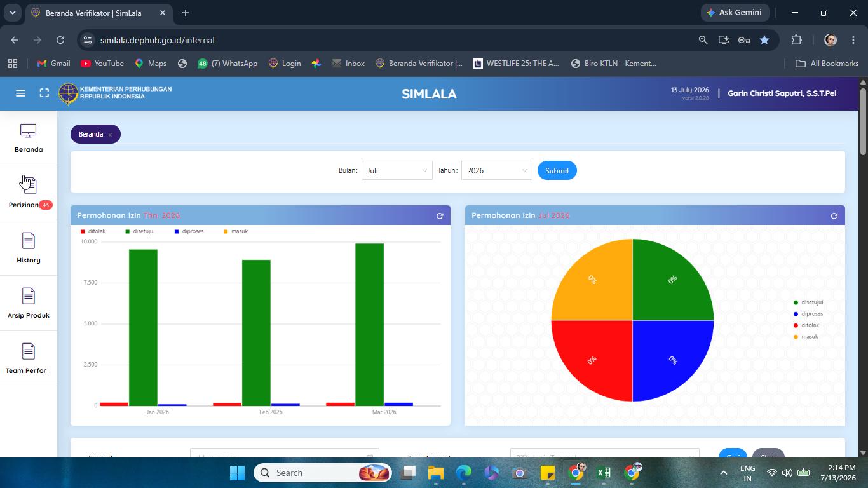Open the tab search dropdown arrow
The image size is (868, 488).
(12, 13)
